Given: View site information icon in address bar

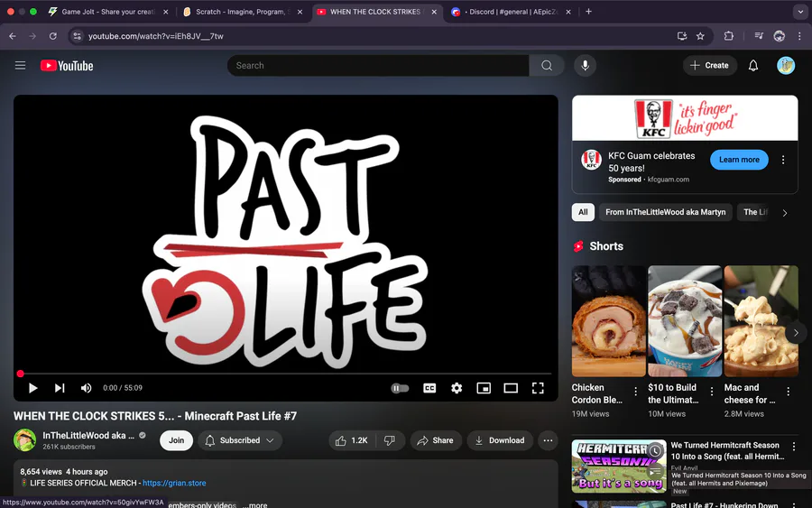Looking at the screenshot, I should click(78, 36).
